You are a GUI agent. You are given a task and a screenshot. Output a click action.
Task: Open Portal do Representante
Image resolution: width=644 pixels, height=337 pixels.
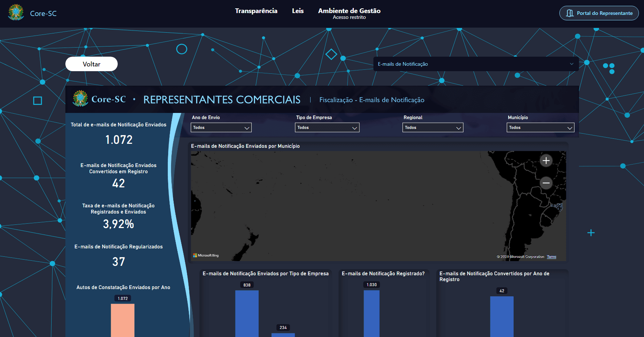pyautogui.click(x=599, y=13)
